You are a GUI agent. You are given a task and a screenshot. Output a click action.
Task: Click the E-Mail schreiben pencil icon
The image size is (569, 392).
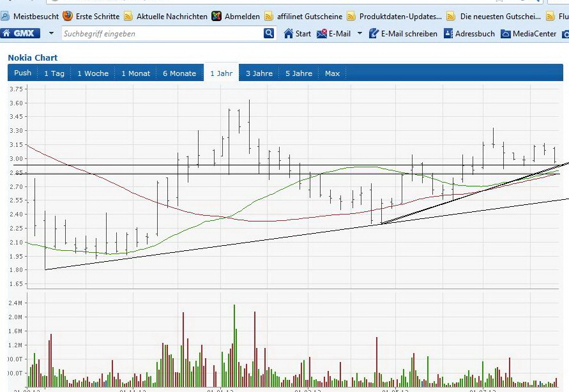374,33
